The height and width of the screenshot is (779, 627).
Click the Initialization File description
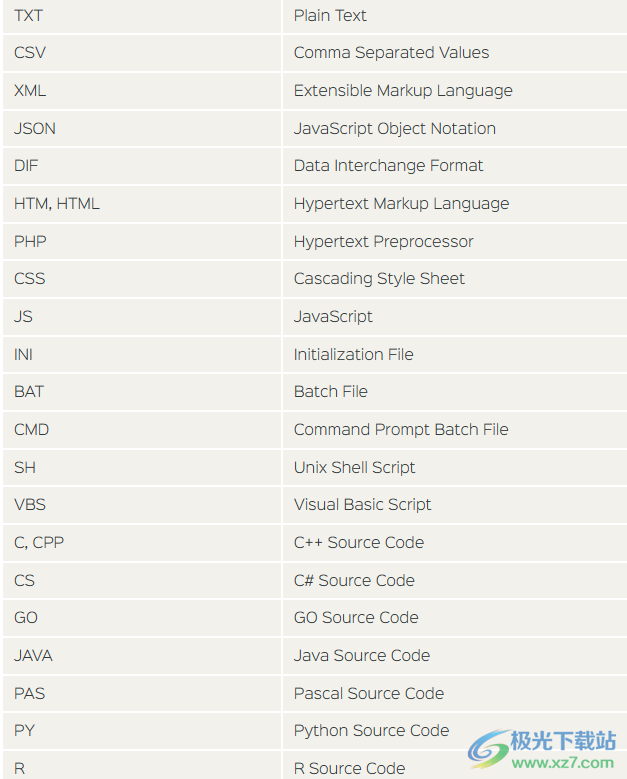pyautogui.click(x=353, y=354)
